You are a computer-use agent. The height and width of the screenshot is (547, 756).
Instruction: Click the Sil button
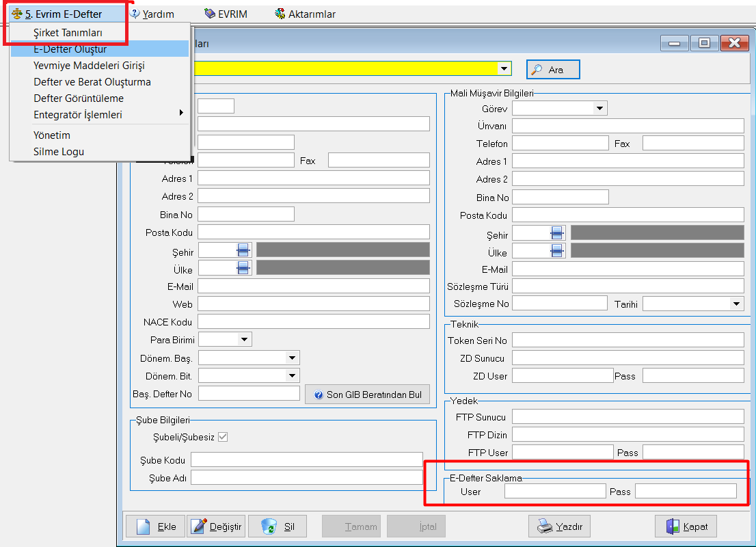278,526
